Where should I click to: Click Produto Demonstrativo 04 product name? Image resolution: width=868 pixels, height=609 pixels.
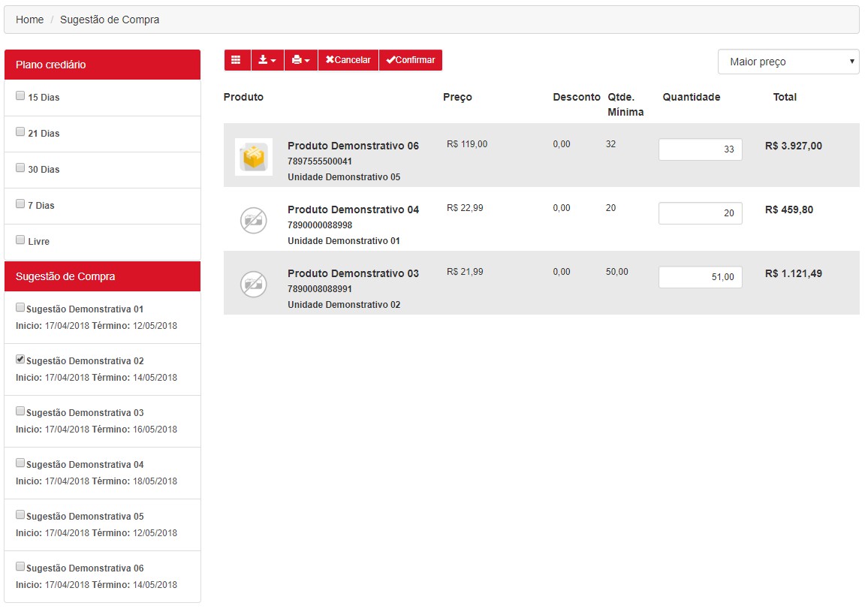pos(353,210)
